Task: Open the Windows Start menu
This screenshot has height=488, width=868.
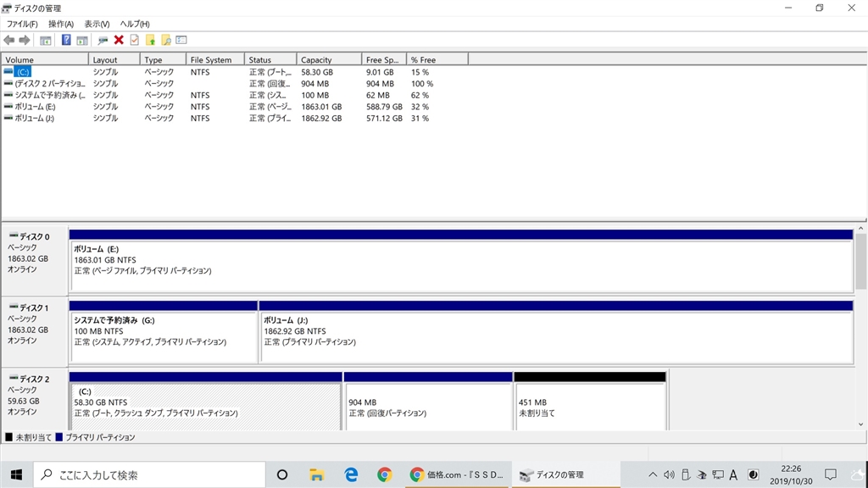Action: point(16,474)
